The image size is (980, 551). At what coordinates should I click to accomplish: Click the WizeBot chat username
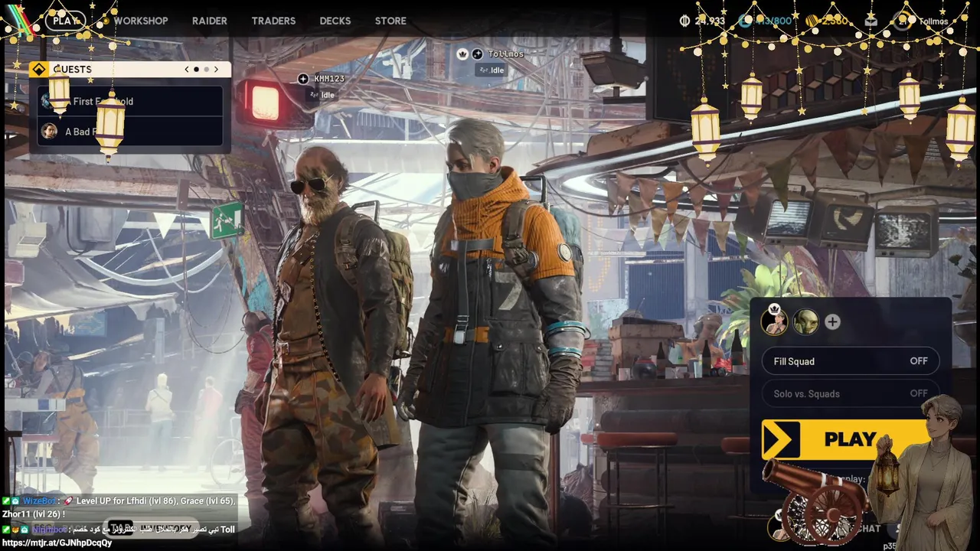pos(39,500)
